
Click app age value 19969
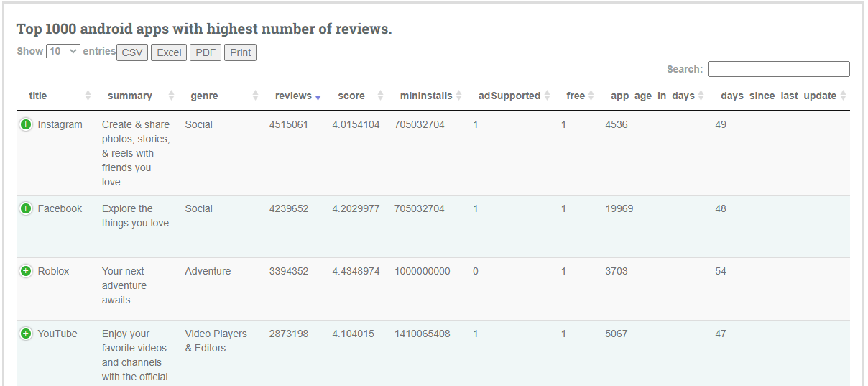pyautogui.click(x=619, y=208)
